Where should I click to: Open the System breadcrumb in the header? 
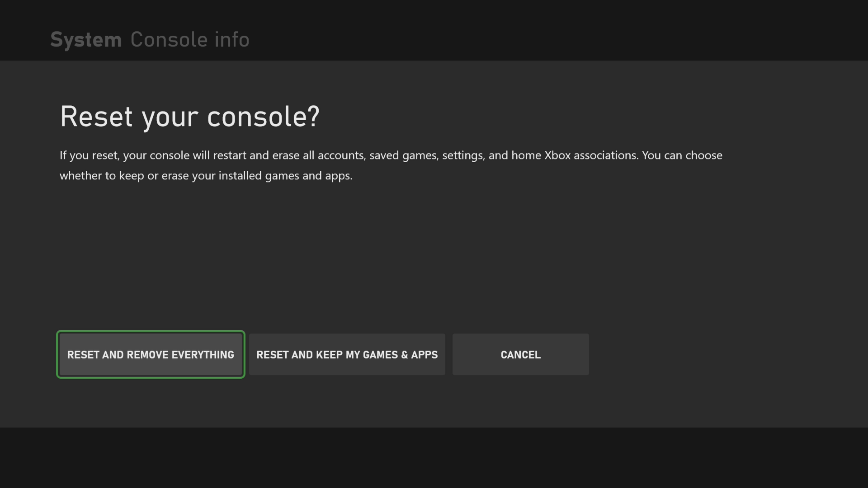coord(86,39)
